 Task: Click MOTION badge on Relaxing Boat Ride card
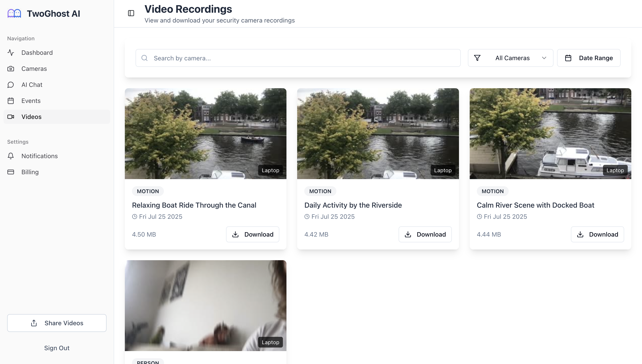click(x=148, y=191)
